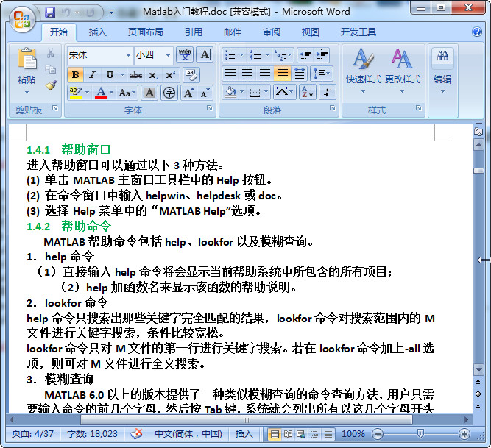Screen dimensions: 491x448
Task: Customize Quick Access Toolbar dropdown
Action: coord(111,13)
